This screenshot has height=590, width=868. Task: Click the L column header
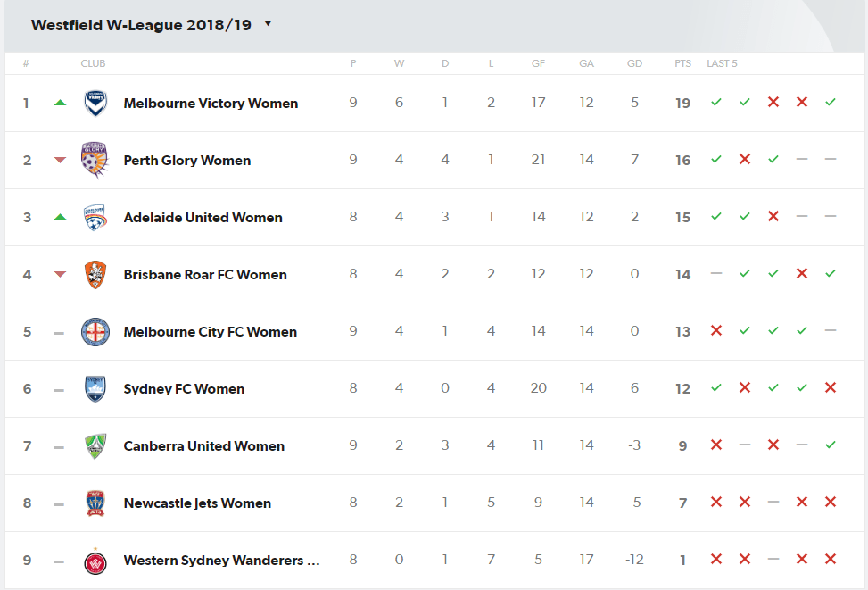coord(491,63)
